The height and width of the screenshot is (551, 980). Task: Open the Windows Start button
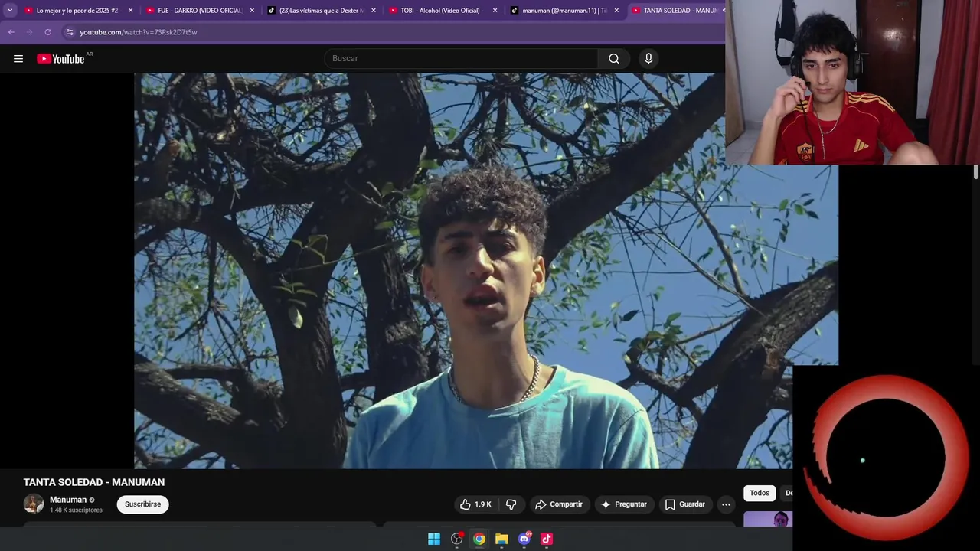coord(434,539)
